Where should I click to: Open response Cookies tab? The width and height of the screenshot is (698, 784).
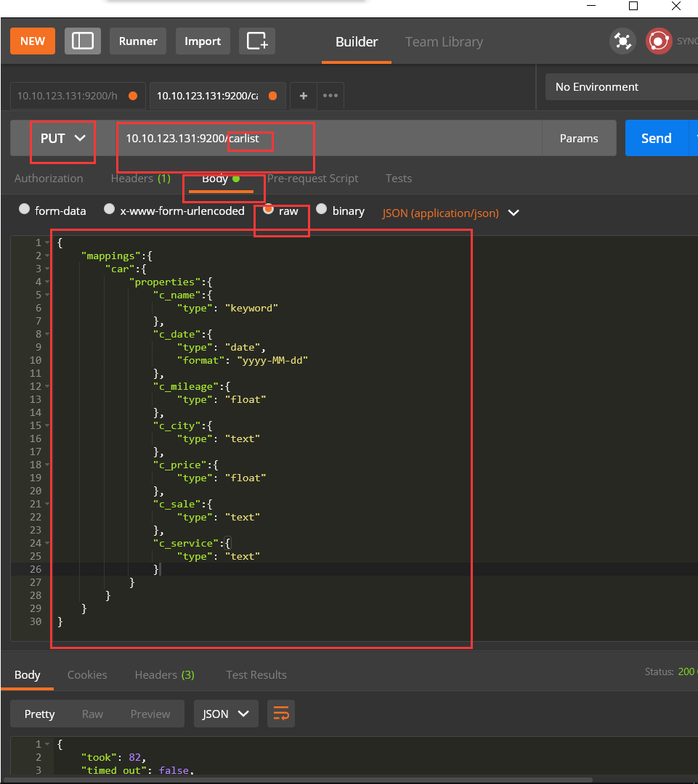87,675
